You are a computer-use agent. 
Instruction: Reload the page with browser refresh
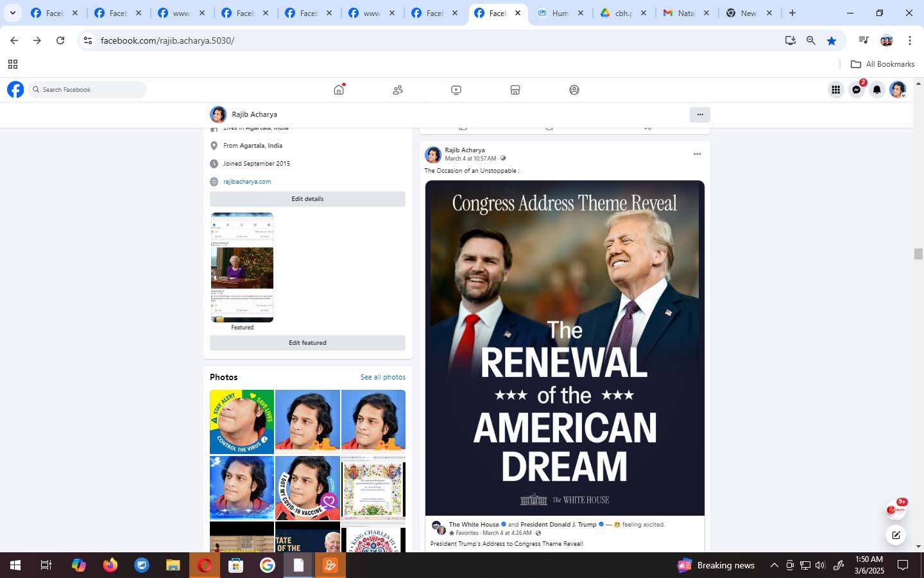coord(60,40)
